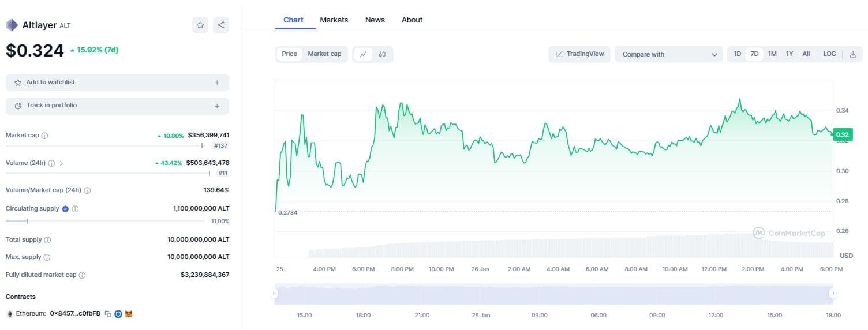
Task: Click the star favorite icon beside Altlayer
Action: [200, 25]
